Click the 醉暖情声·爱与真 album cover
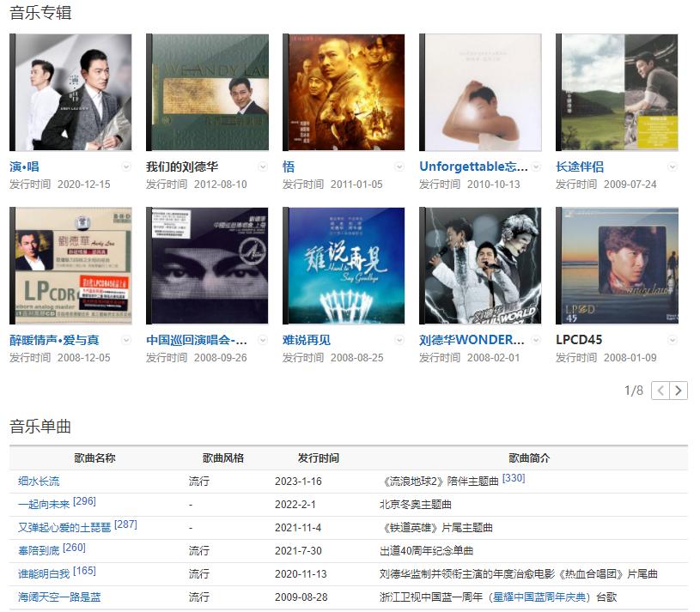The image size is (700, 612). point(70,265)
